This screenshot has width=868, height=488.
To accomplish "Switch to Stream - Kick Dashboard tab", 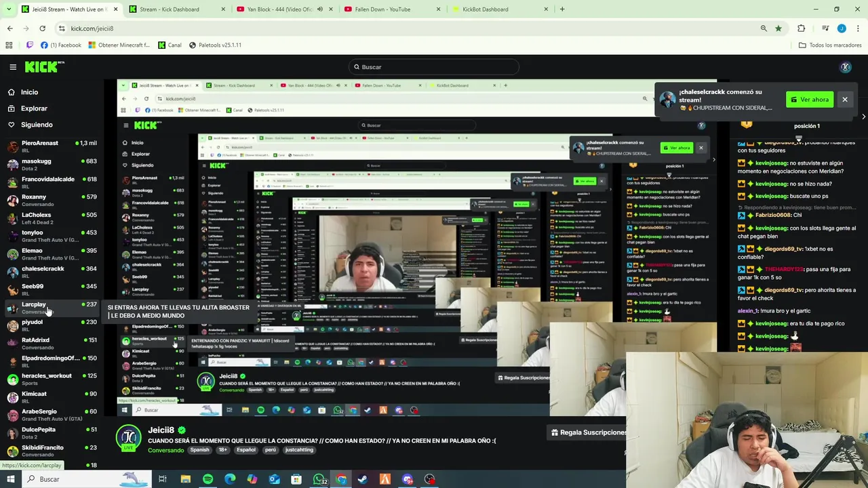I will (x=176, y=9).
